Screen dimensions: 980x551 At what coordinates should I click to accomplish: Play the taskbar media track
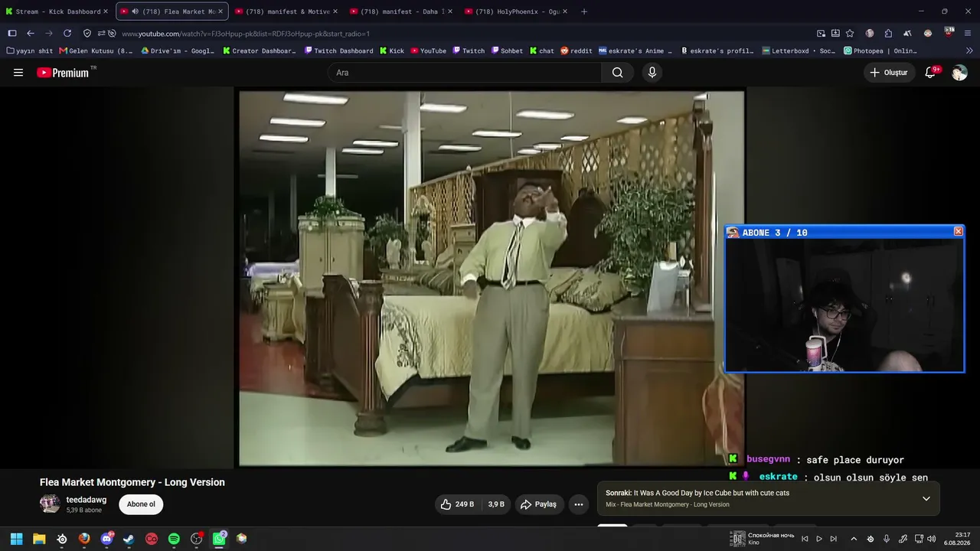(x=819, y=539)
